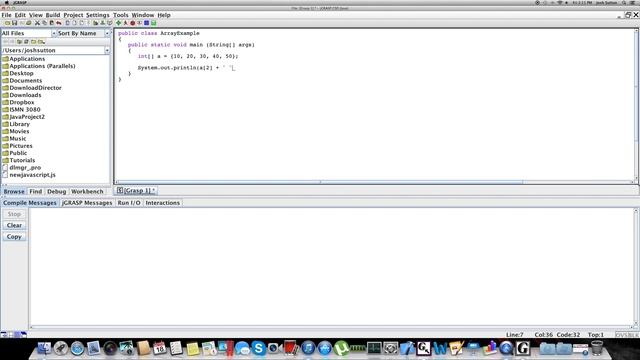This screenshot has height=360, width=640.
Task: Click the Clear button
Action: (14, 225)
